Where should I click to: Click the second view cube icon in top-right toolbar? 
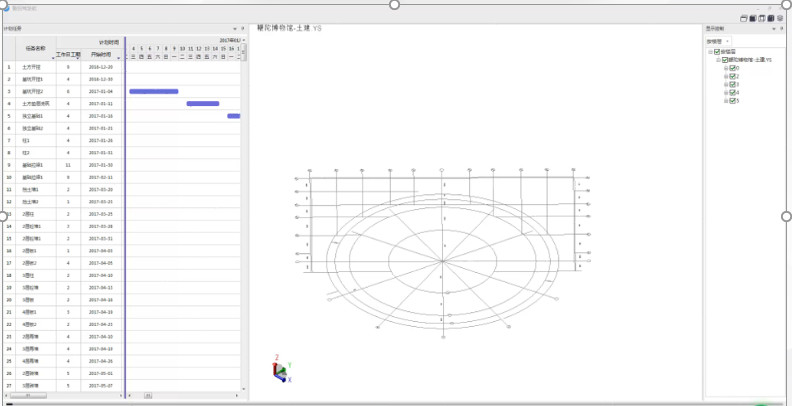[x=753, y=19]
